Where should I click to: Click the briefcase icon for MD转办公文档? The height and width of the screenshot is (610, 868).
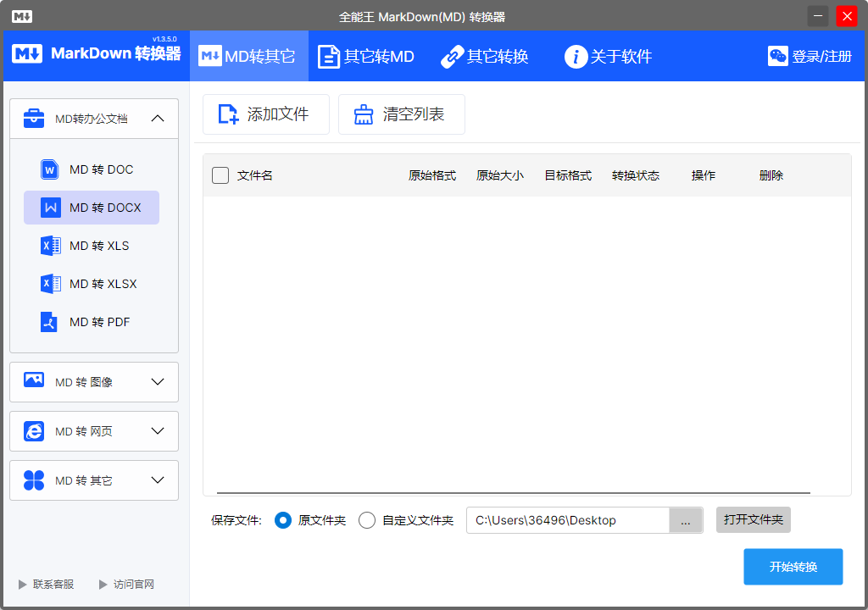click(34, 118)
